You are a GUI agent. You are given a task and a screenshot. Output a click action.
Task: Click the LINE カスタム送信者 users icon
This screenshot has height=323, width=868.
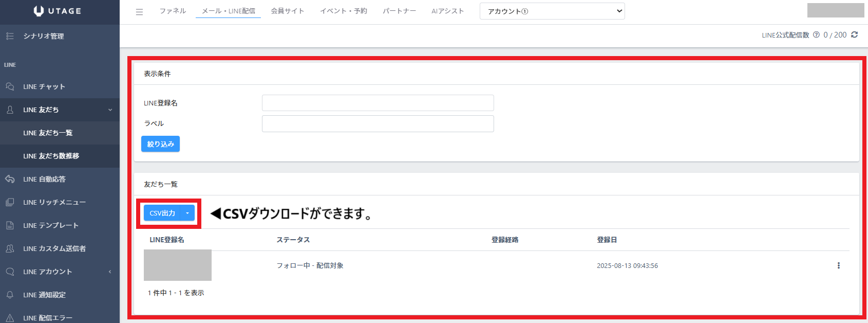10,248
